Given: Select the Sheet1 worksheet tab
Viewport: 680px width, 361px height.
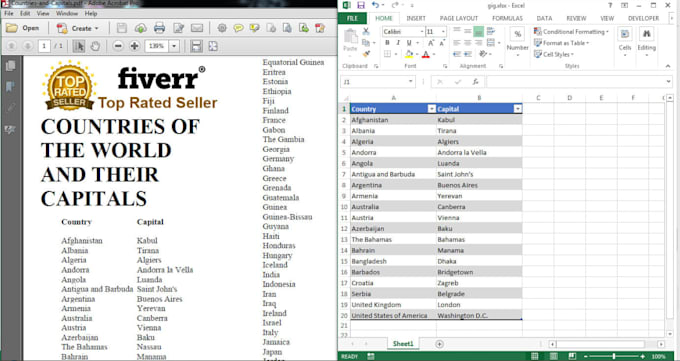Looking at the screenshot, I should pos(403,344).
